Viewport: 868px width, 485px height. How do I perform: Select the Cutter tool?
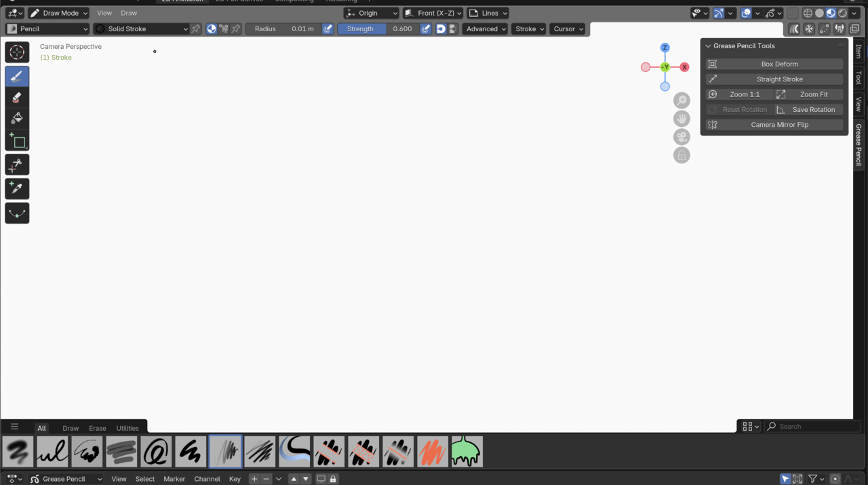tap(17, 165)
